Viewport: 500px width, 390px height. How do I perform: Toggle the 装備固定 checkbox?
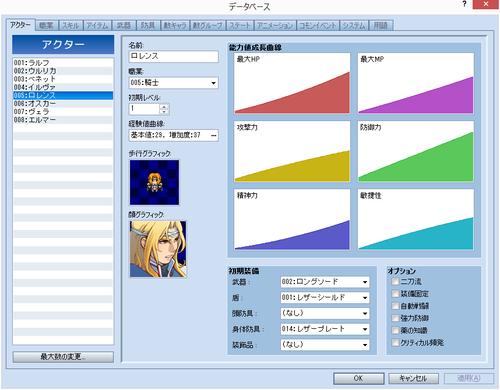[x=395, y=294]
